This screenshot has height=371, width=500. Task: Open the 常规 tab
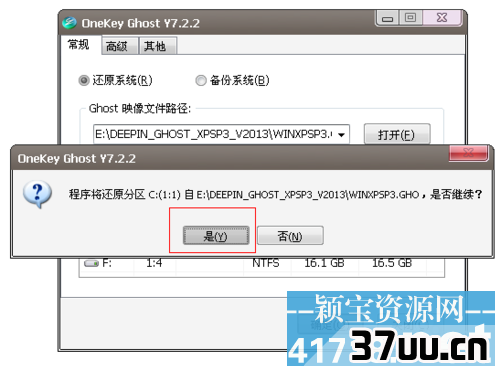(x=79, y=44)
